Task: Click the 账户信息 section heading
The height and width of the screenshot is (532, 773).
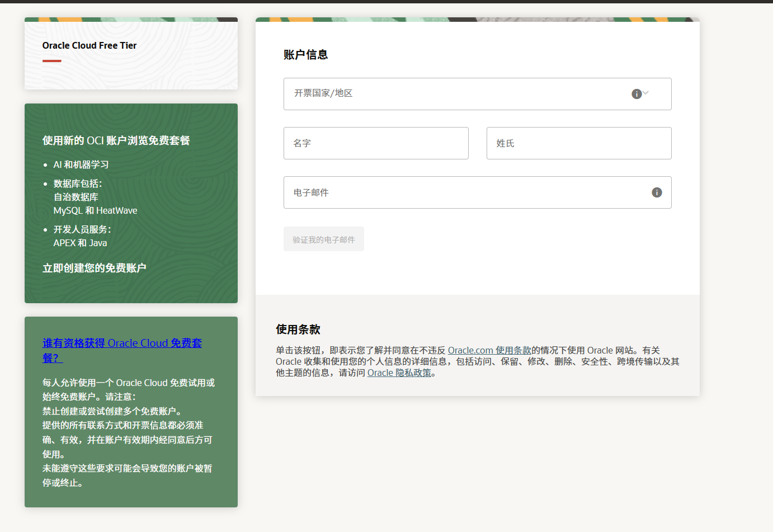Action: [x=306, y=54]
